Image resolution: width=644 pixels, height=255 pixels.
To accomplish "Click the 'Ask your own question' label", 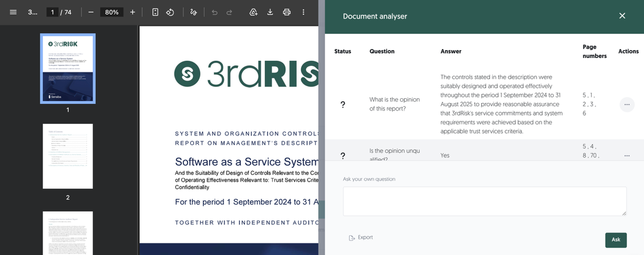I will click(x=369, y=179).
